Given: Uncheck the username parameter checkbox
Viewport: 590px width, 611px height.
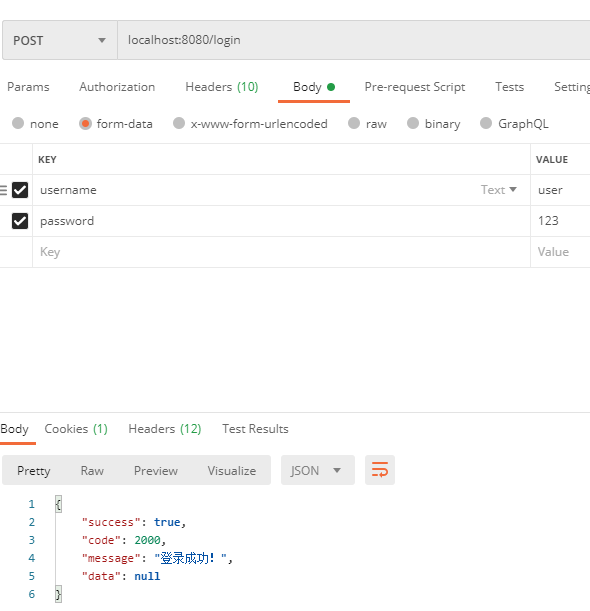Looking at the screenshot, I should pos(20,190).
